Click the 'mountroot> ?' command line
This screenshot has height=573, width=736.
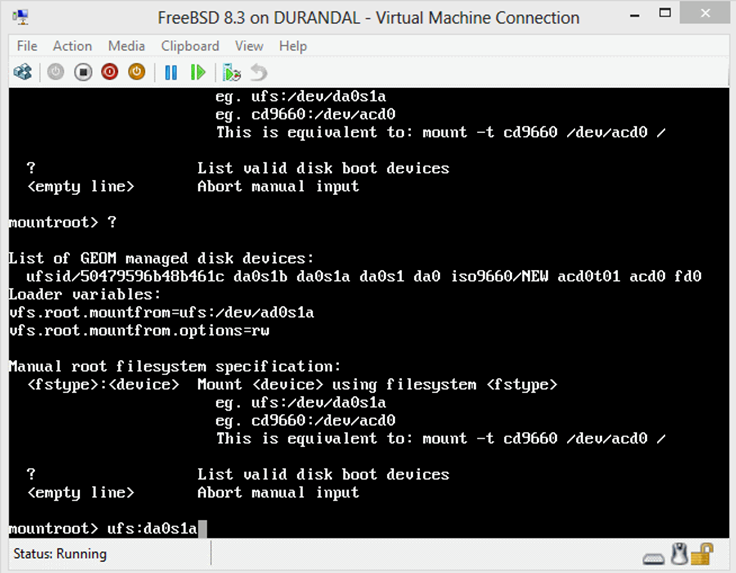[x=62, y=222]
